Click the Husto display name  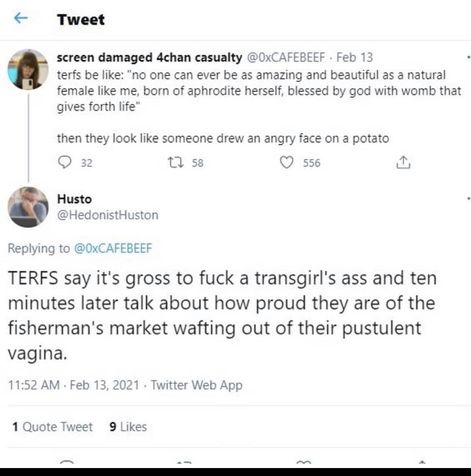click(74, 199)
